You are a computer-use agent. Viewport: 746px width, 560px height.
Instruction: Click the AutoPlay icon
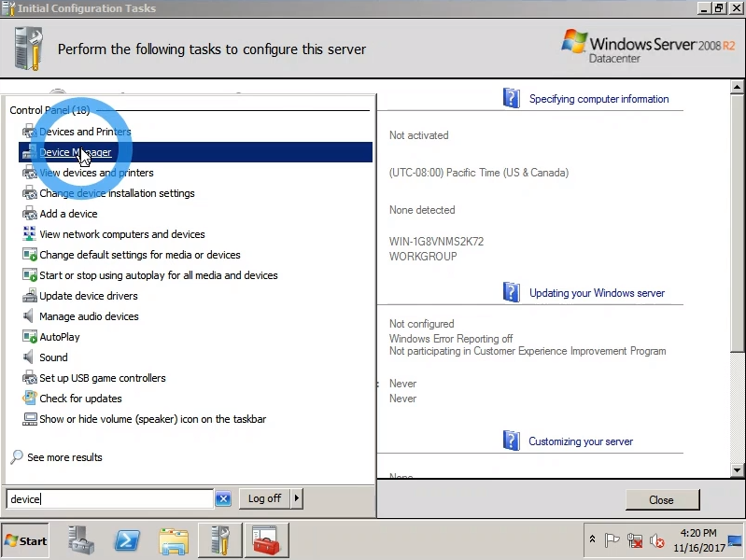(30, 337)
